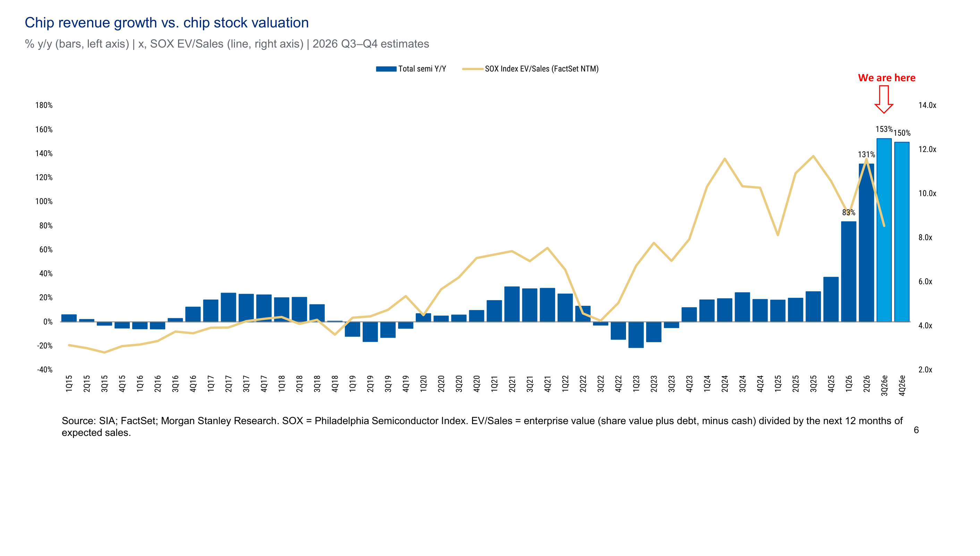Click the '-40%' left axis label
The height and width of the screenshot is (556, 980).
pyautogui.click(x=45, y=370)
